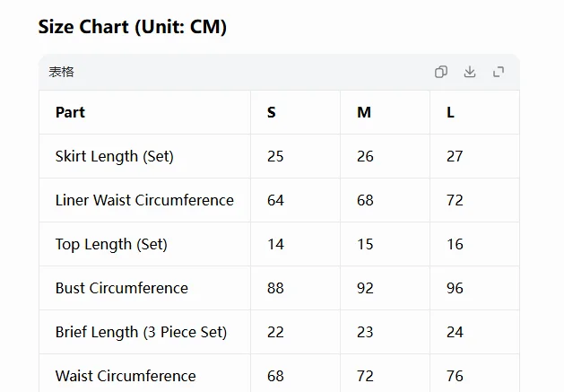
Task: Expand the table to fullscreen view
Action: [499, 72]
